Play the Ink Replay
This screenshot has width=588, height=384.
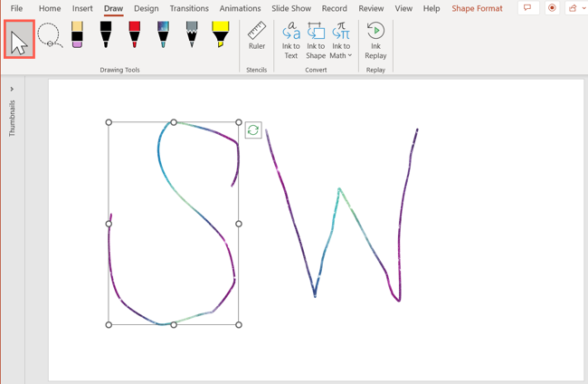coord(375,41)
